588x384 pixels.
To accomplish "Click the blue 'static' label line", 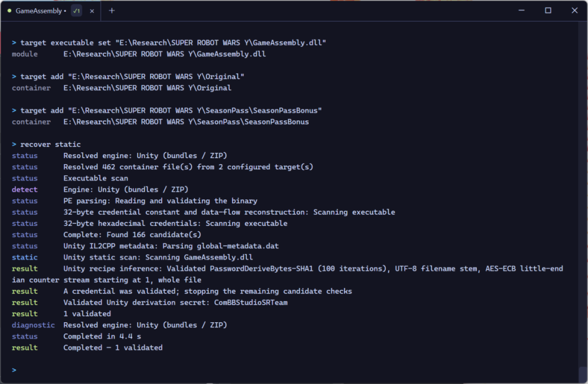I will point(132,257).
